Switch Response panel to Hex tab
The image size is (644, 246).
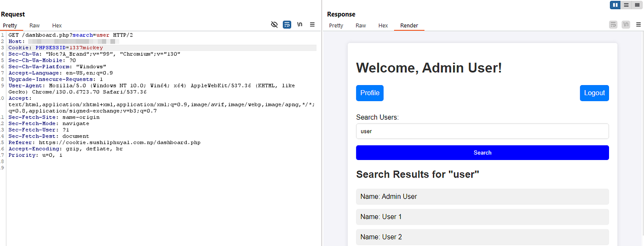tap(383, 26)
